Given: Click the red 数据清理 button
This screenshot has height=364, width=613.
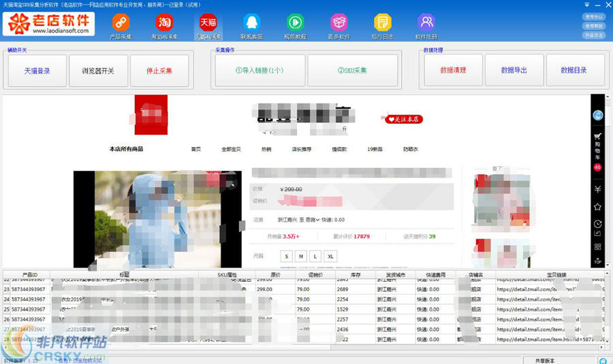Looking at the screenshot, I should coord(453,70).
